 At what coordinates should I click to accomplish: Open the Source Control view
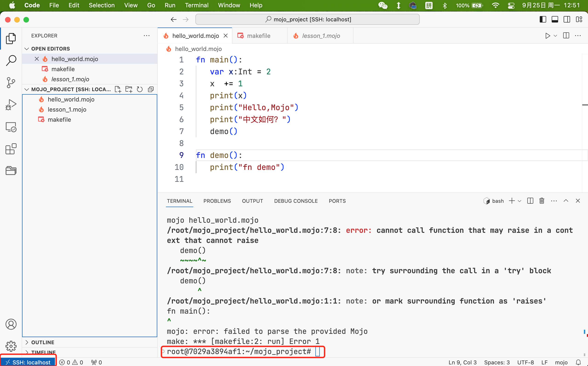coord(11,82)
